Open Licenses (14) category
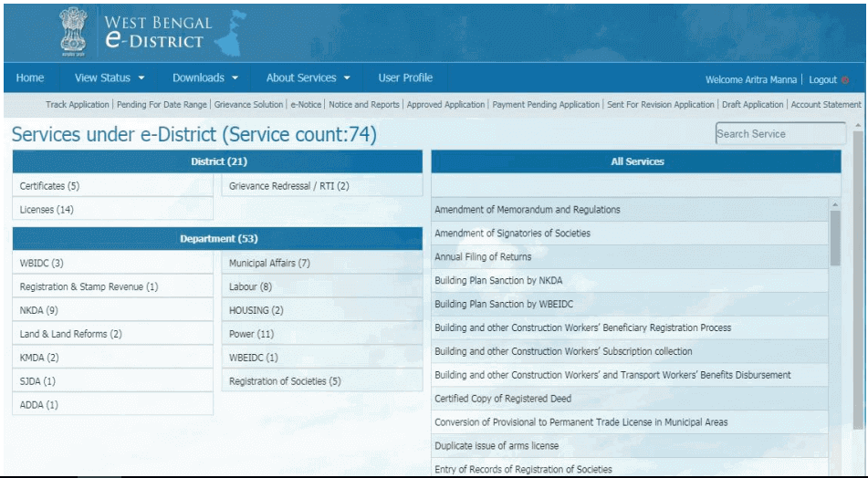Image resolution: width=868 pixels, height=478 pixels. (x=112, y=210)
